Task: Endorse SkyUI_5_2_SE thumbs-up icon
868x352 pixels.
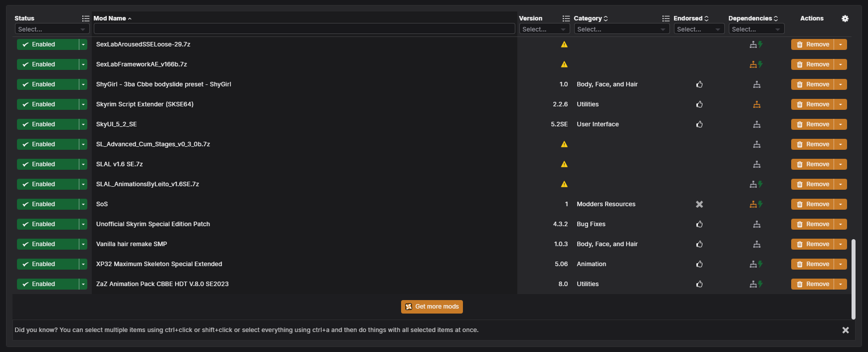Action: click(699, 124)
